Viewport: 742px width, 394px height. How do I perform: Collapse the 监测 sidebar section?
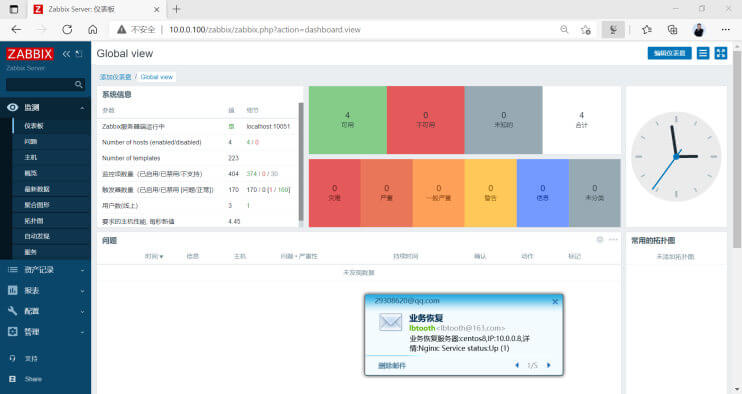pos(45,108)
